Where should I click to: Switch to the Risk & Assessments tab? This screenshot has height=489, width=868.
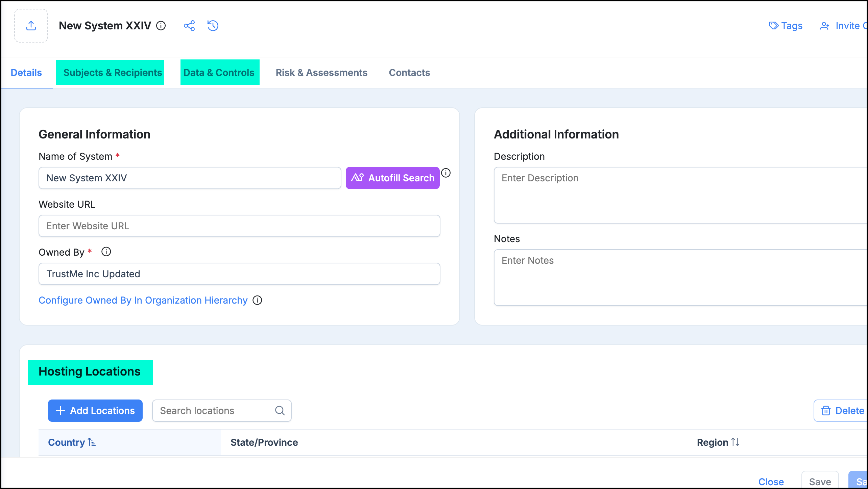tap(321, 72)
